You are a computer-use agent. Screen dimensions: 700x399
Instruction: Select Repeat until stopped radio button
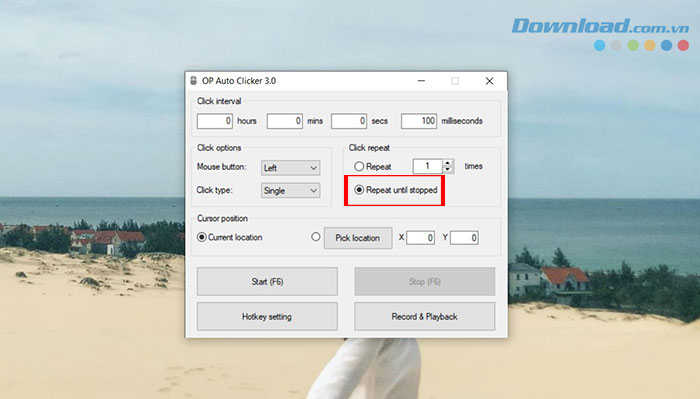coord(359,190)
